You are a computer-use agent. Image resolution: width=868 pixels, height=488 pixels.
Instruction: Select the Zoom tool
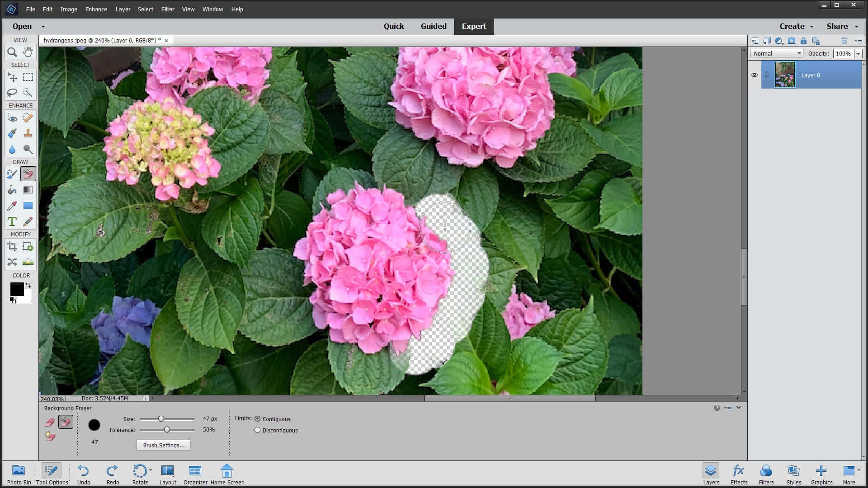12,52
